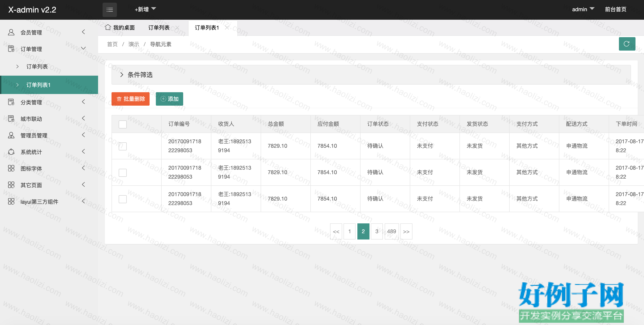644x325 pixels.
Task: Click the 会员管理 user icon
Action: (11, 32)
